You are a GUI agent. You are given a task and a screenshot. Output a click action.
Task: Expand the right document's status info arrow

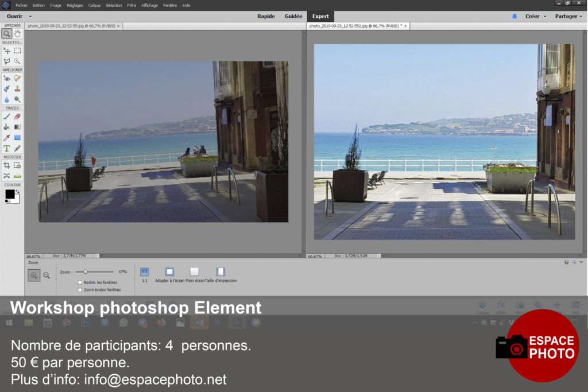pos(379,256)
